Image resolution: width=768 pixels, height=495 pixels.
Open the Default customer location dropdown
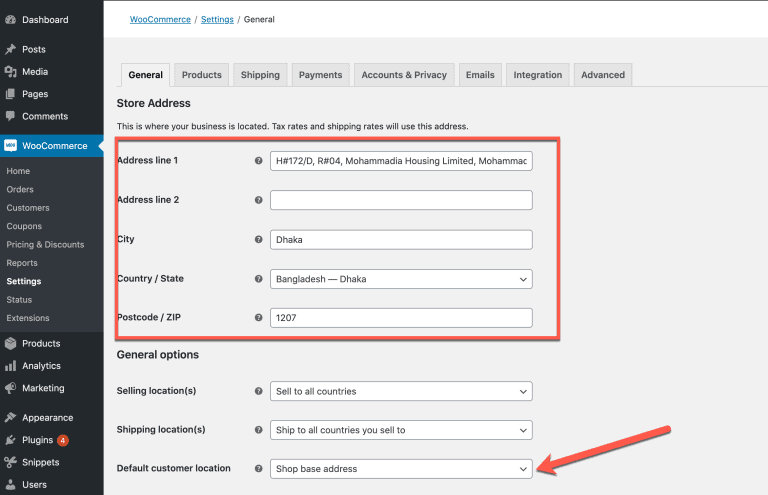(x=401, y=468)
